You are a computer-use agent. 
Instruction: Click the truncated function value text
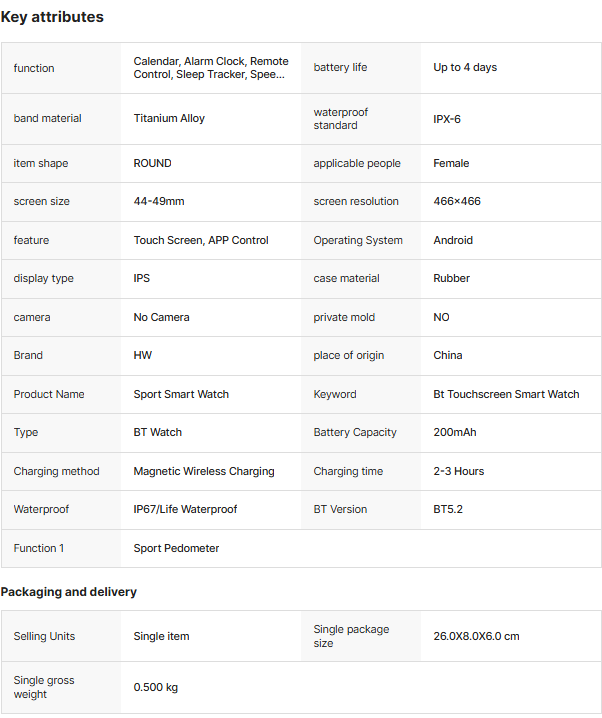coord(210,68)
